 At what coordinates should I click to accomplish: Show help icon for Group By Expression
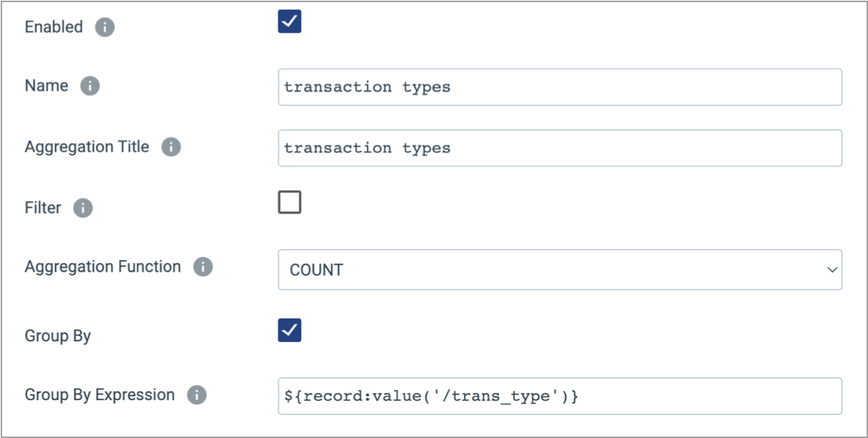pyautogui.click(x=196, y=395)
